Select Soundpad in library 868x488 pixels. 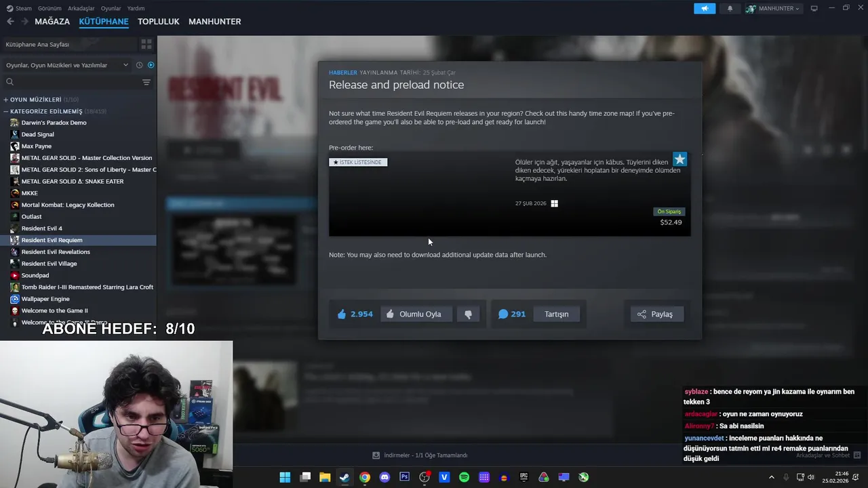click(35, 275)
